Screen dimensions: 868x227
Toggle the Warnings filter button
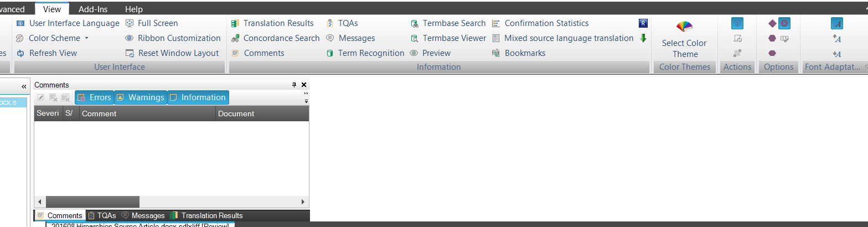140,97
